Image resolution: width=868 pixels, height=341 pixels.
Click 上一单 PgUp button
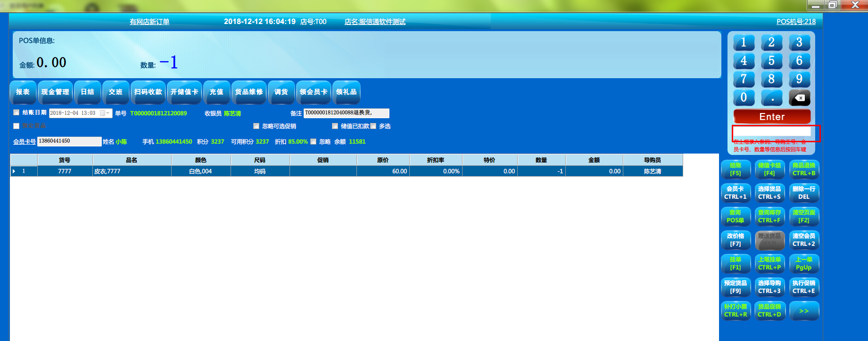pos(804,264)
